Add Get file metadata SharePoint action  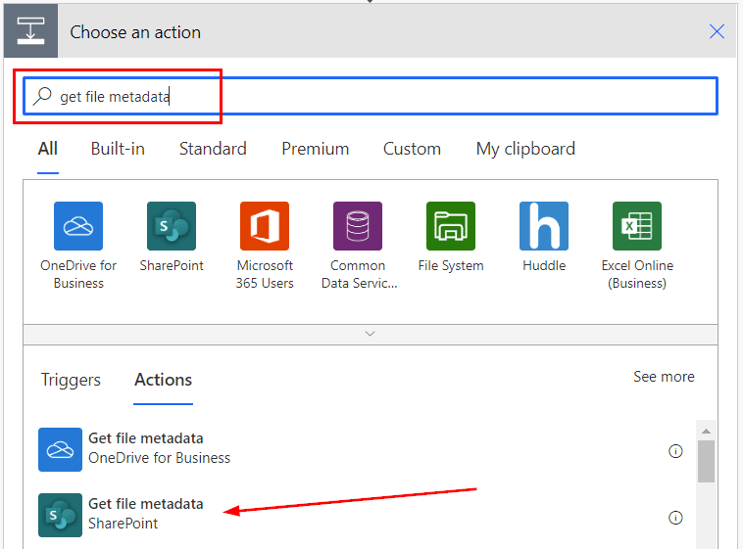click(360, 515)
